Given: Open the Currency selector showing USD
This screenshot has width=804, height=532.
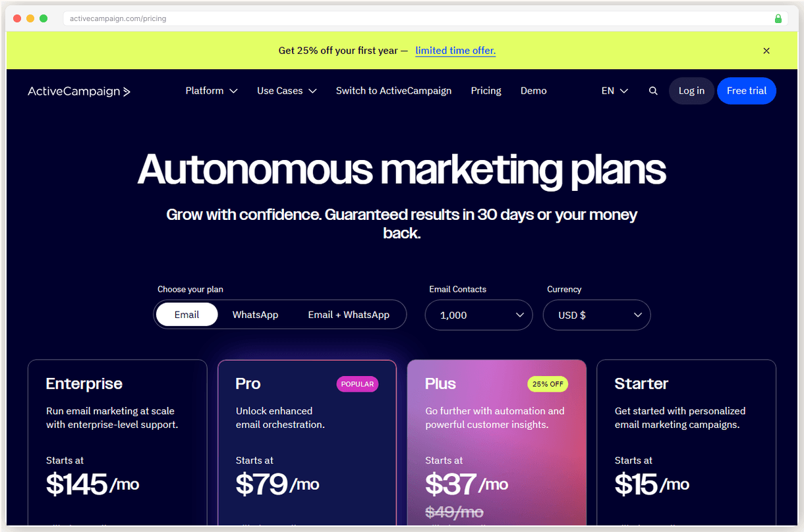Looking at the screenshot, I should coord(596,315).
